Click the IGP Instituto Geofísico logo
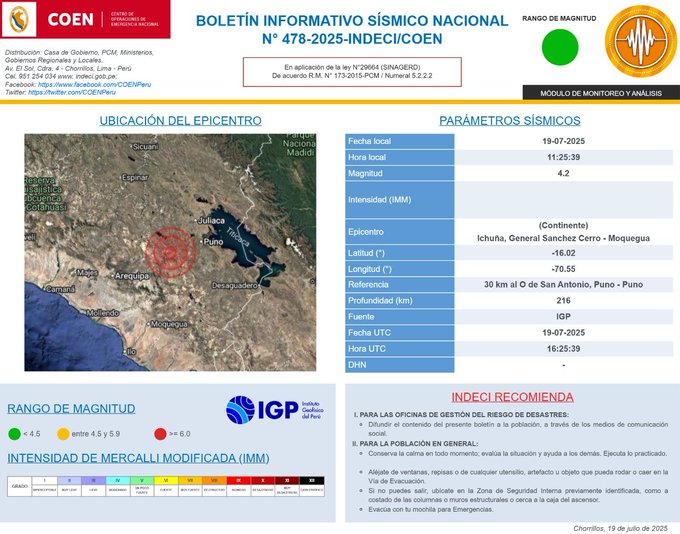680x534 pixels. click(275, 410)
